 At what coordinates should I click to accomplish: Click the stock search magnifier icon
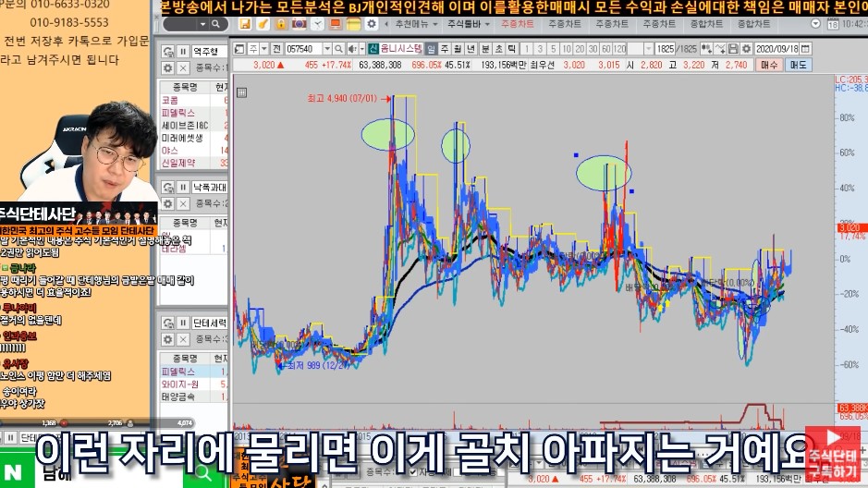coord(338,49)
